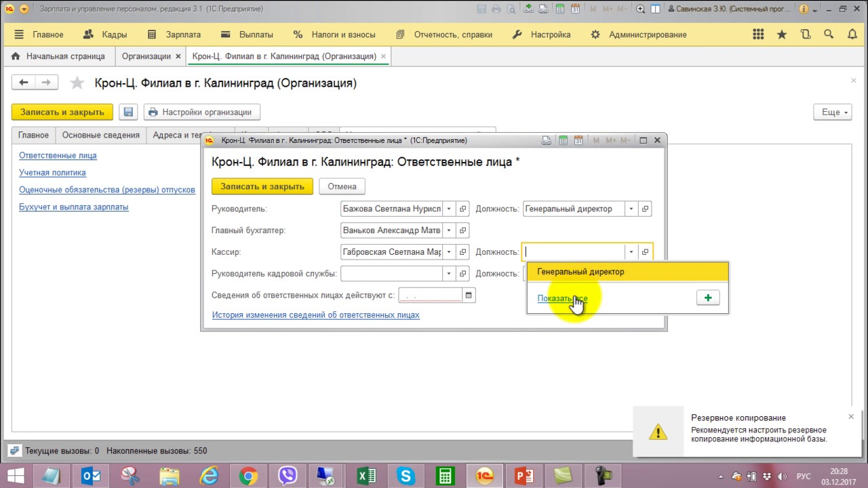Click the panel layout icon in title bar
868x488 pixels.
(x=656, y=9)
